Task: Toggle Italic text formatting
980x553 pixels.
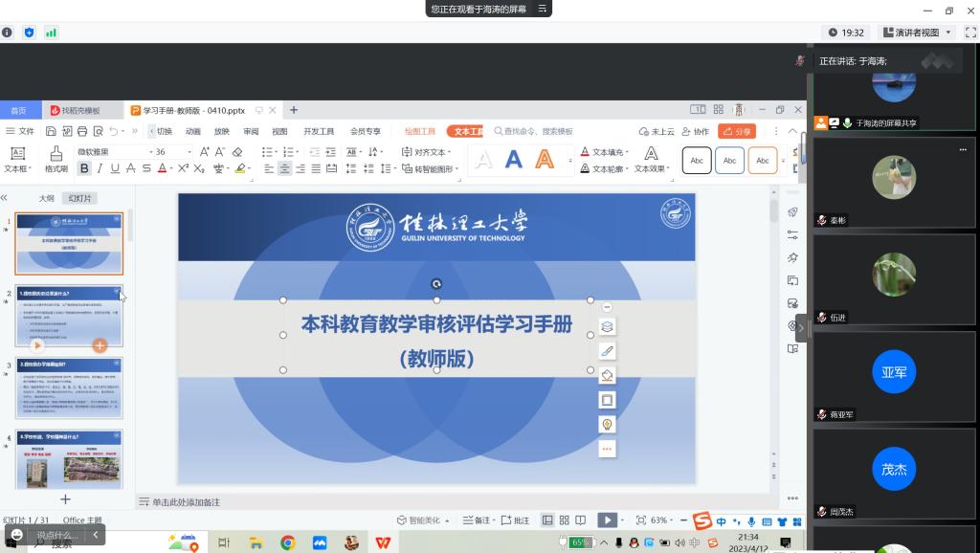Action: (x=100, y=169)
